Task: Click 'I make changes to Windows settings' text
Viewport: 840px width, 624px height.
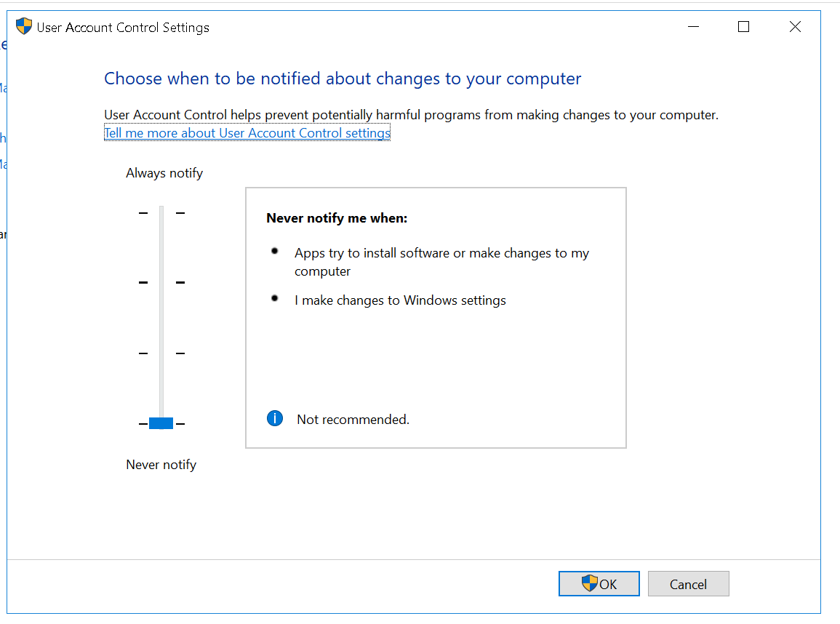Action: [400, 300]
